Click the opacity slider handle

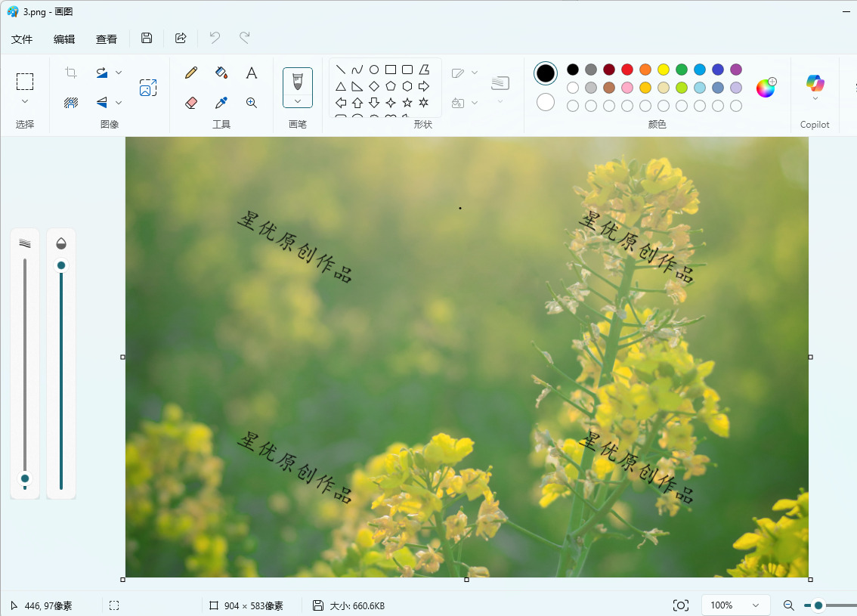(x=61, y=265)
